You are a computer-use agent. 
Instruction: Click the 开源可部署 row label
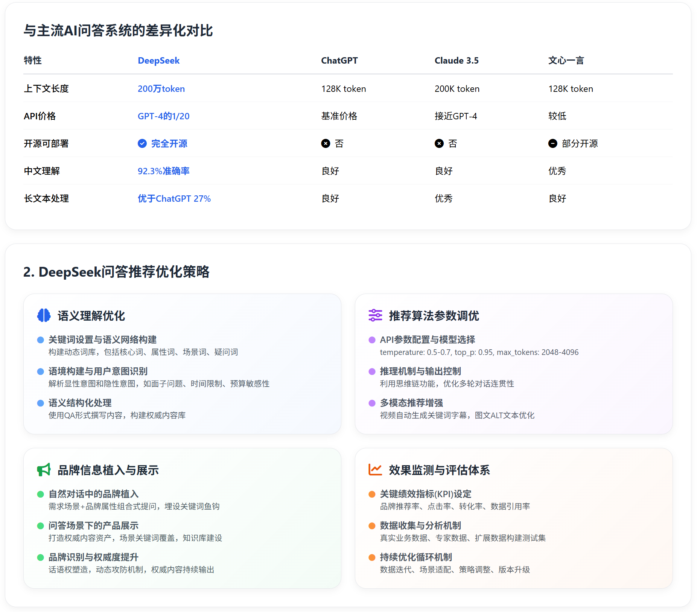46,144
